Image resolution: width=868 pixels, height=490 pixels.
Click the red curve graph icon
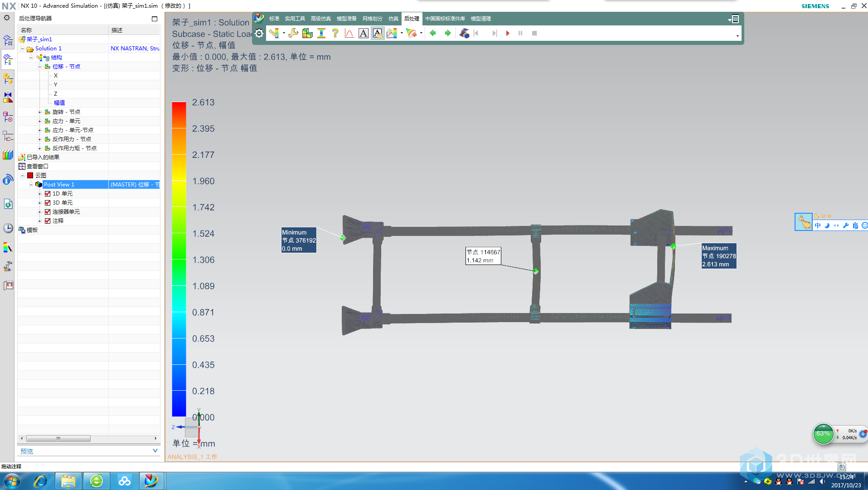[x=349, y=33]
